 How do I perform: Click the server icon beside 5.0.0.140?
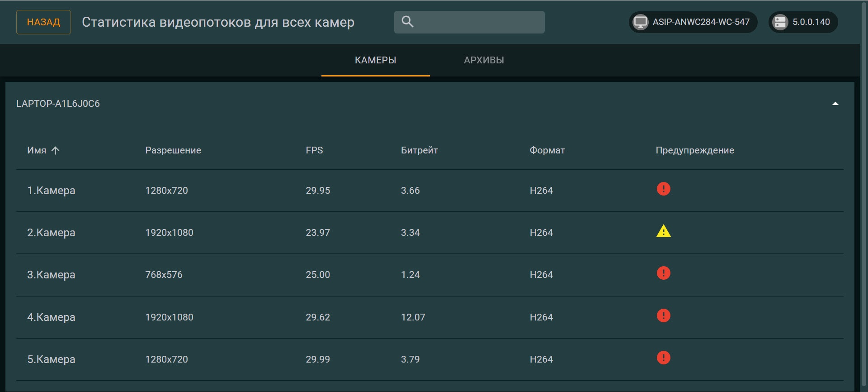780,22
